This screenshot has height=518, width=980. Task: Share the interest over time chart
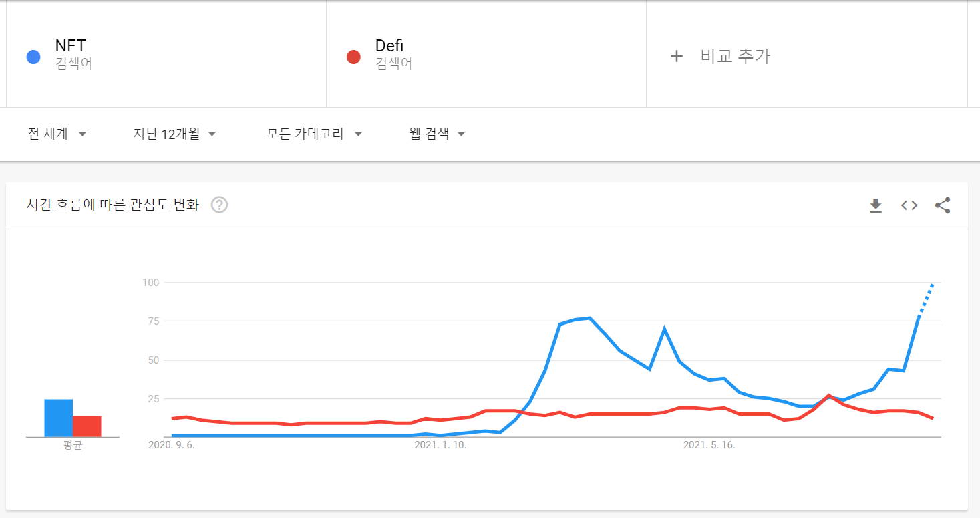pyautogui.click(x=943, y=205)
